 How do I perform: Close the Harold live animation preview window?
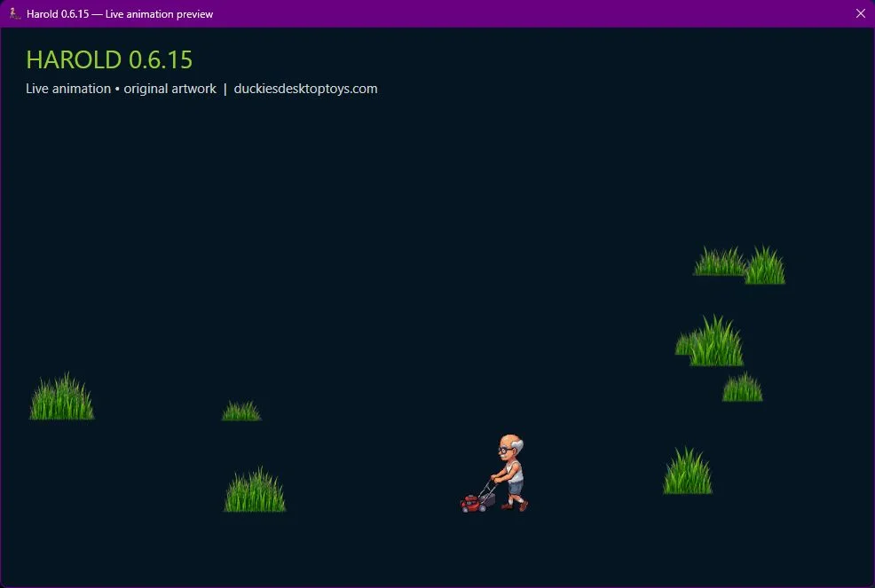861,13
